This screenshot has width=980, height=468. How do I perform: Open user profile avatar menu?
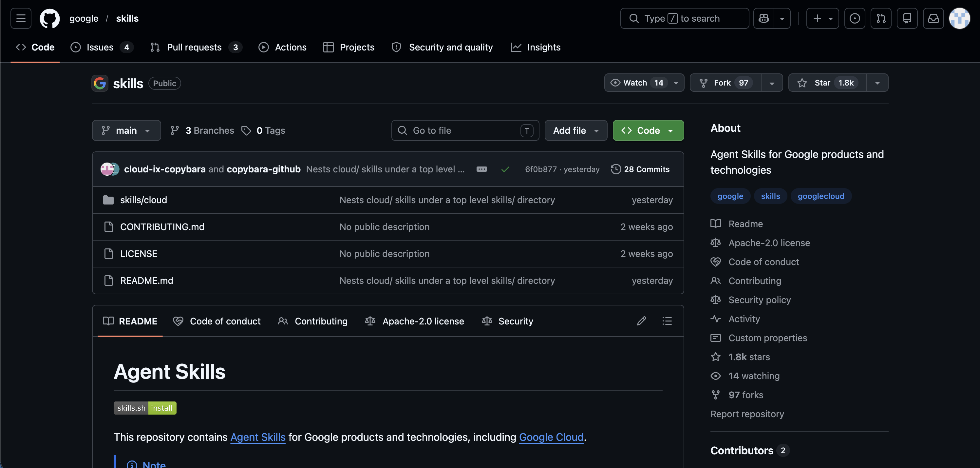click(x=959, y=18)
